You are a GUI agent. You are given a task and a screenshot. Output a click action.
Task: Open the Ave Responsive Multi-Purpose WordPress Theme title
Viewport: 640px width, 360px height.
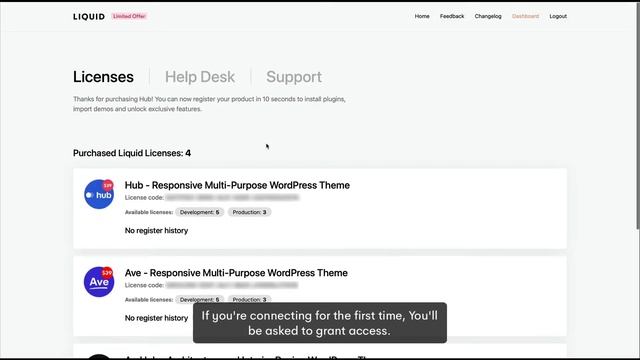click(236, 273)
